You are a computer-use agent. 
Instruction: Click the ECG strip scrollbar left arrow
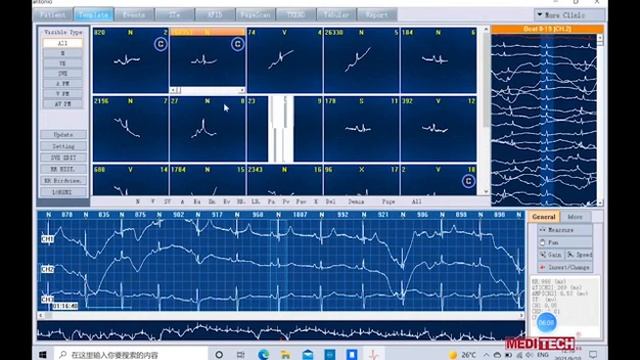tap(40, 316)
